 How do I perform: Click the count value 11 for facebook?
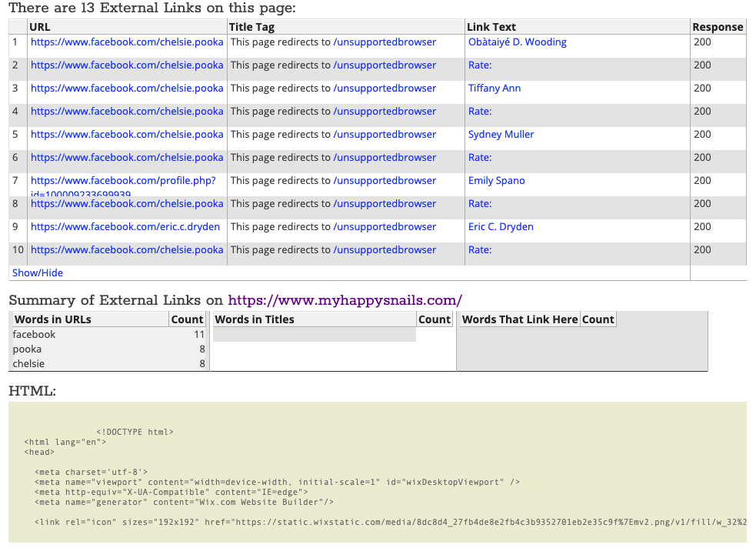[x=199, y=335]
